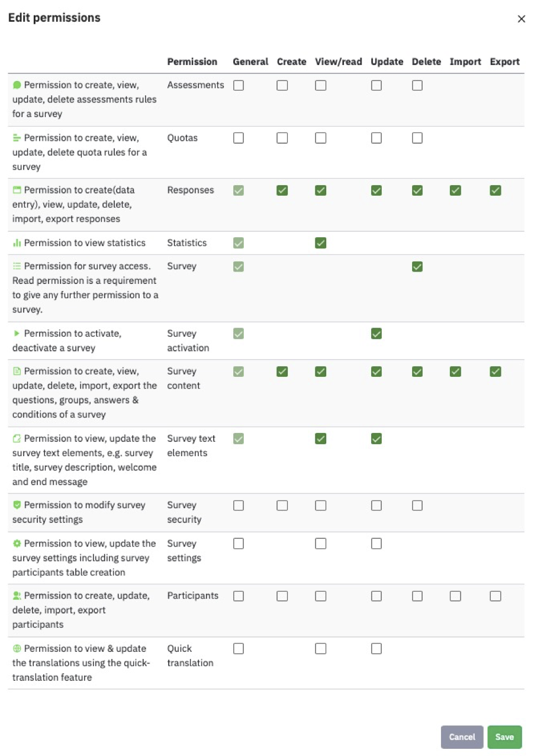Image resolution: width=534 pixels, height=756 pixels.
Task: Click the Cancel button
Action: (x=462, y=737)
